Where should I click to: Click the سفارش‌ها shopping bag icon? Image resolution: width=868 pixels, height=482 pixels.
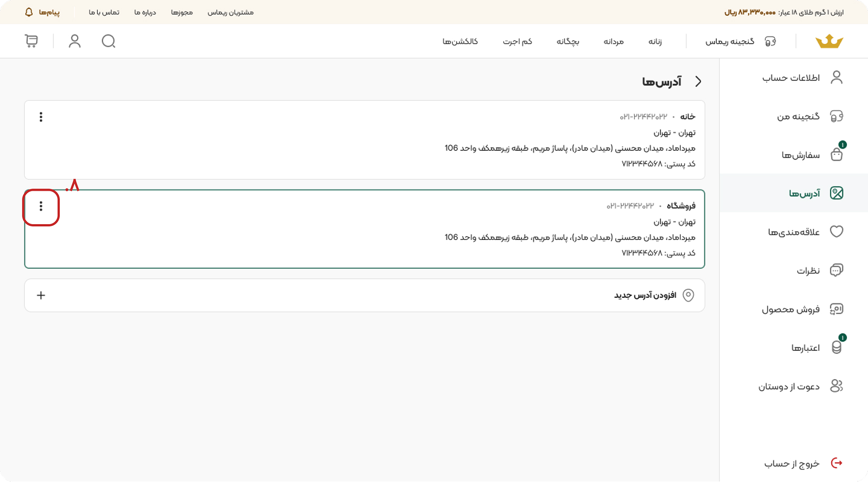836,154
